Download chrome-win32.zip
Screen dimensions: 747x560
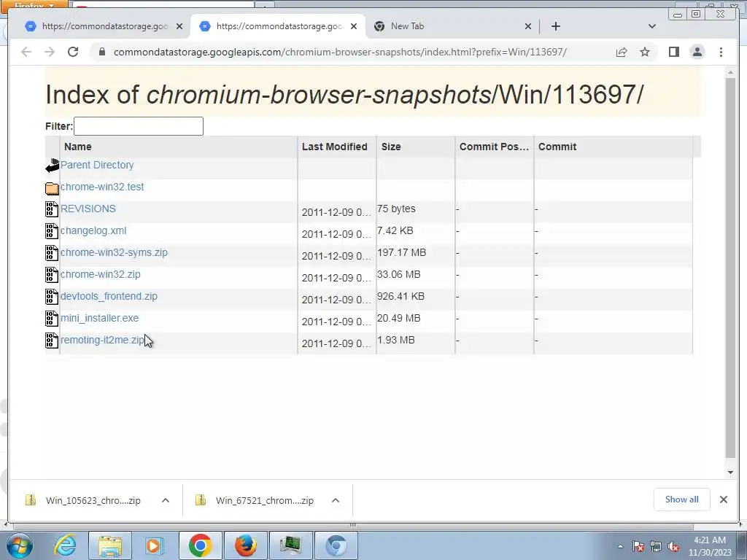[x=101, y=274]
